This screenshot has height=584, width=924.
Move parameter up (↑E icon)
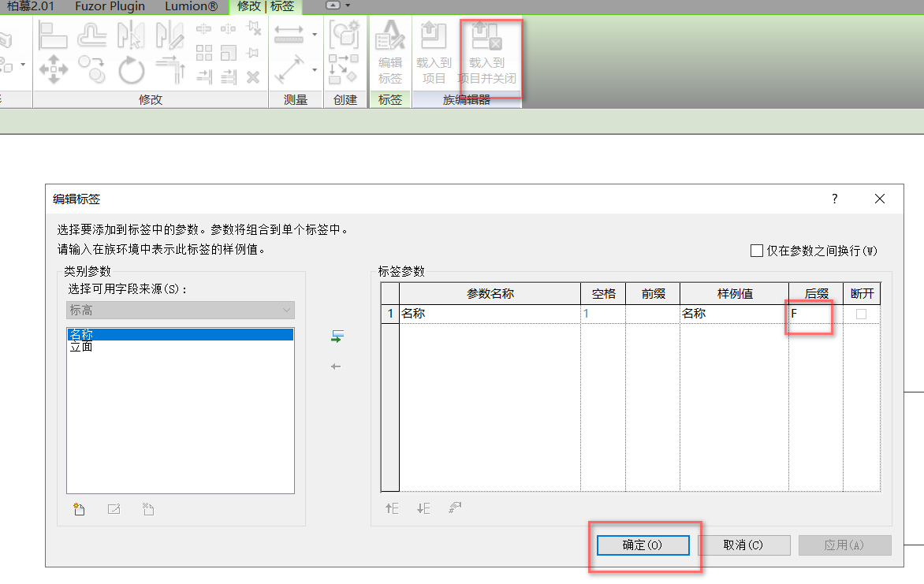pos(392,508)
